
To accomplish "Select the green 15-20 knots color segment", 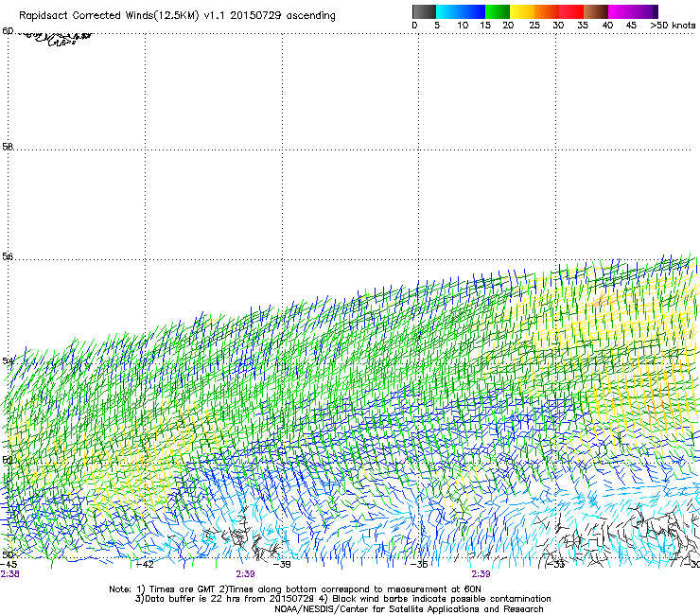I will pos(498,11).
